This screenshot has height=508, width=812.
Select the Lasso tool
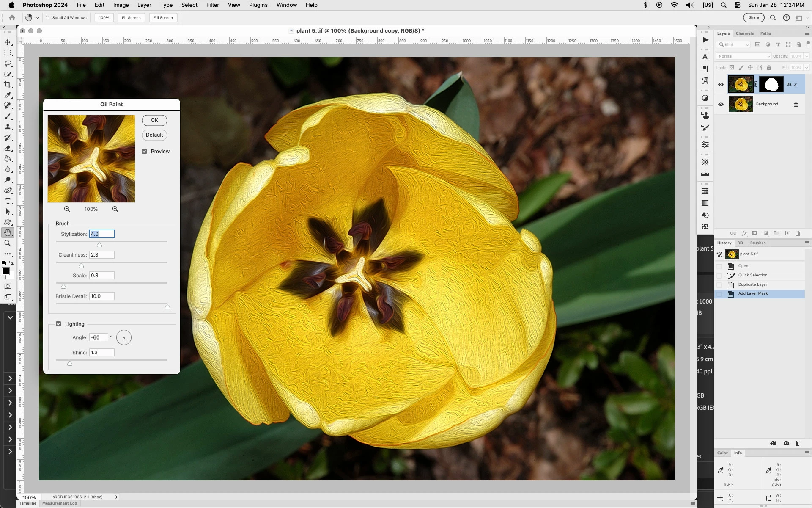[x=8, y=63]
